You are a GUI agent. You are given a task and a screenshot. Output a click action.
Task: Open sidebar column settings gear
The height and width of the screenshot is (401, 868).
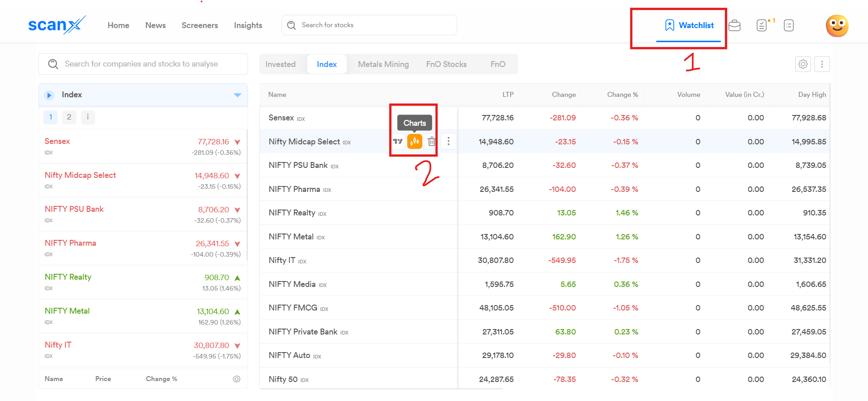pos(236,379)
